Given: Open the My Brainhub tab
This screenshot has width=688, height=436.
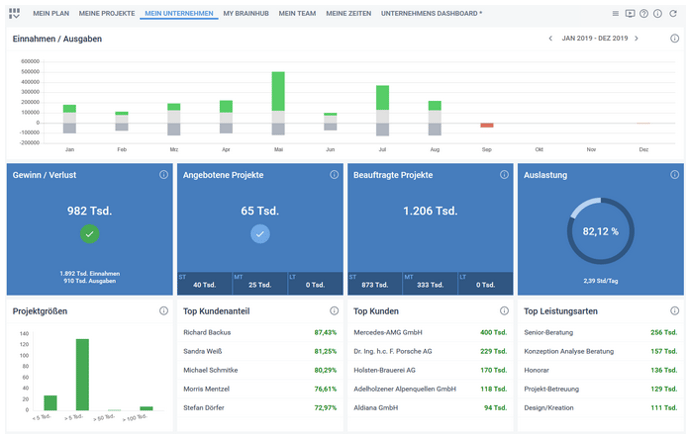Looking at the screenshot, I should [245, 14].
